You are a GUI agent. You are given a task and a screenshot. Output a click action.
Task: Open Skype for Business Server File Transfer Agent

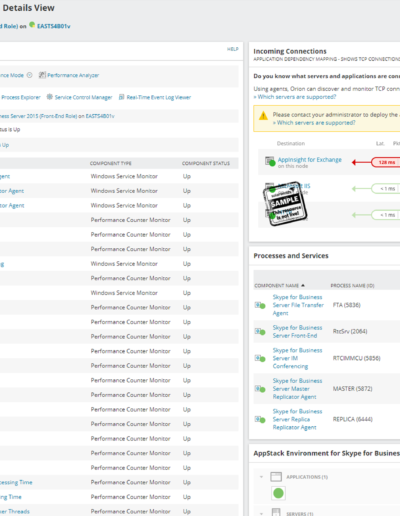298,305
